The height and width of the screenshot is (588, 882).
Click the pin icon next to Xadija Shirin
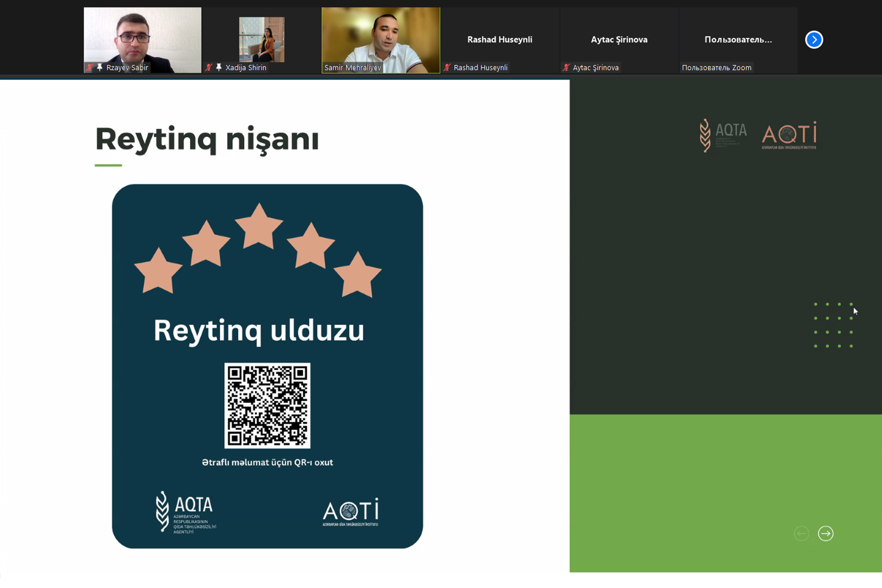pyautogui.click(x=219, y=68)
